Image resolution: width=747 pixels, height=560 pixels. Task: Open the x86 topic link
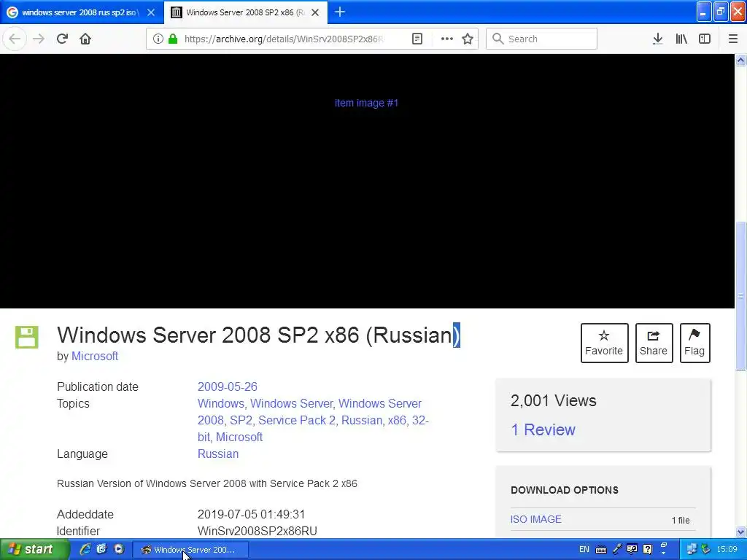tap(396, 421)
